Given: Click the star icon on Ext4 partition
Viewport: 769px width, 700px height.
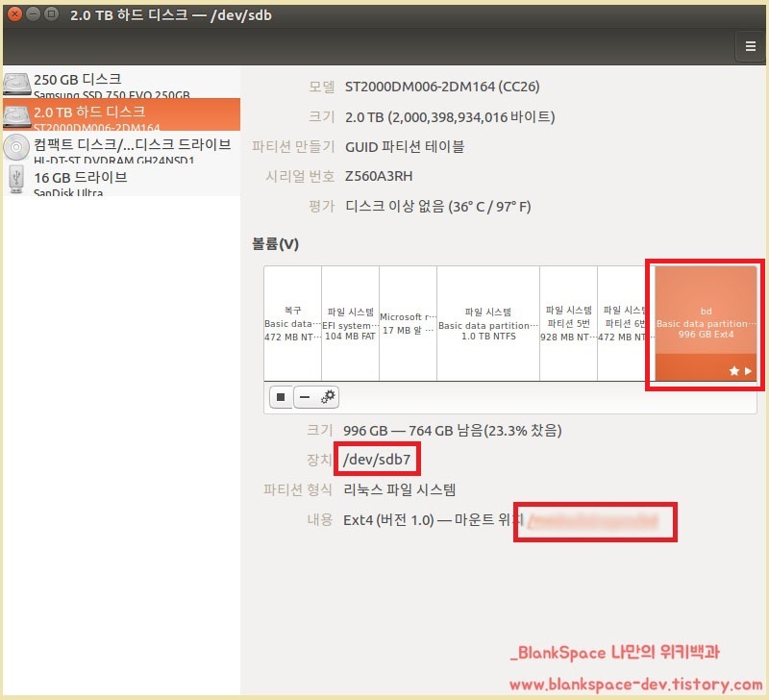Looking at the screenshot, I should [733, 371].
